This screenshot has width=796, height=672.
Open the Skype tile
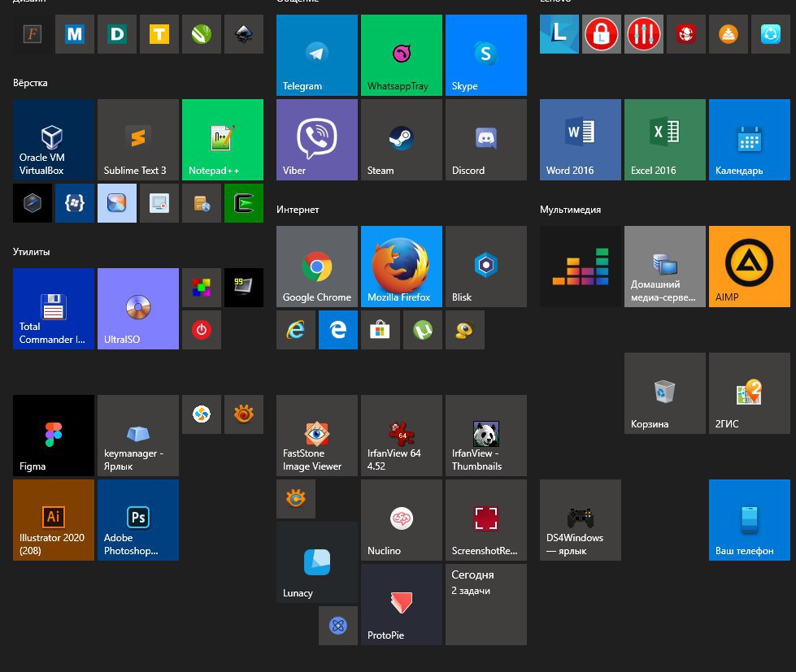click(x=486, y=54)
